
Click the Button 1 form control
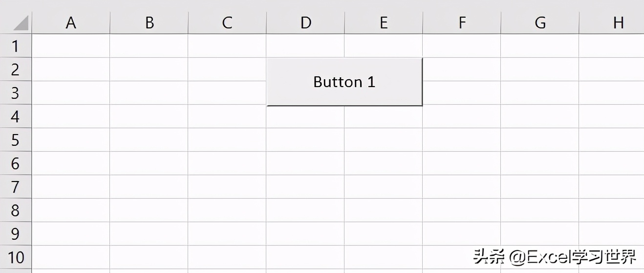point(344,82)
